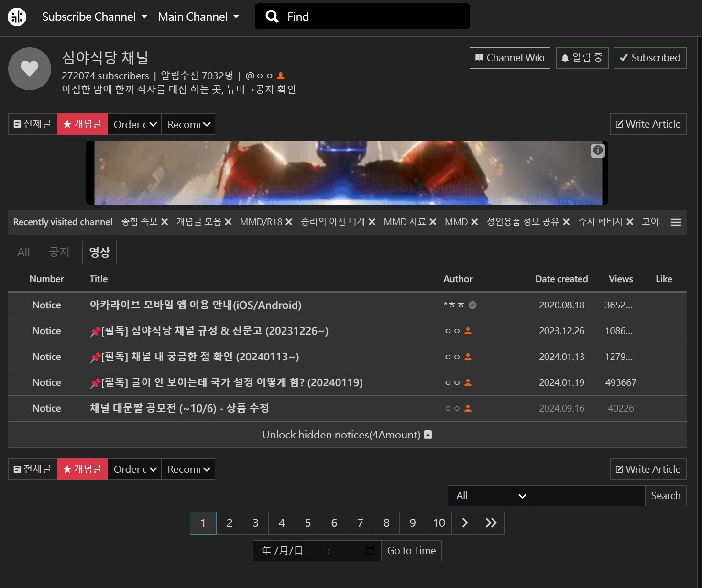Jump to last pages double arrow
Viewport: 702px width, 588px height.
tap(491, 523)
